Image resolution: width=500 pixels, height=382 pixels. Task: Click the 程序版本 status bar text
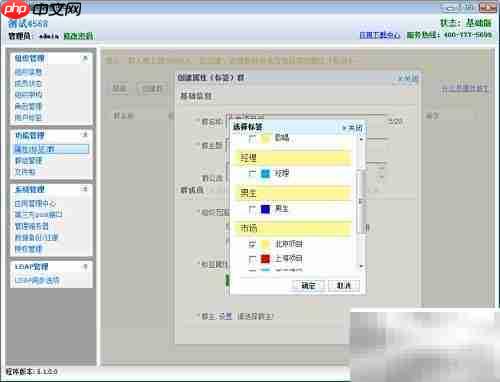[x=32, y=371]
